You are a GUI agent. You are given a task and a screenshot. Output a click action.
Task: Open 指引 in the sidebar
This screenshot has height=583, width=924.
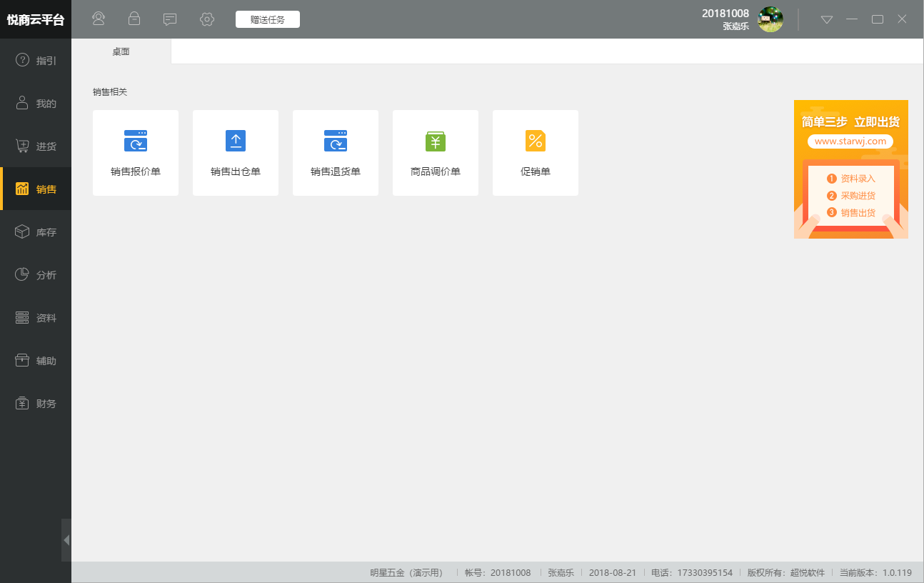pos(36,61)
